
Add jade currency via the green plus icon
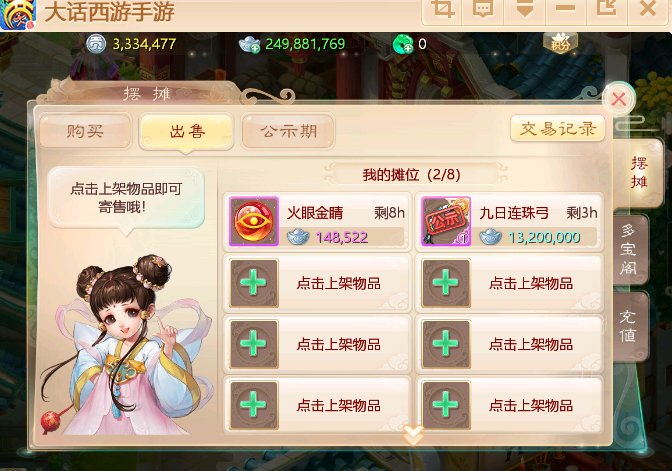(403, 44)
